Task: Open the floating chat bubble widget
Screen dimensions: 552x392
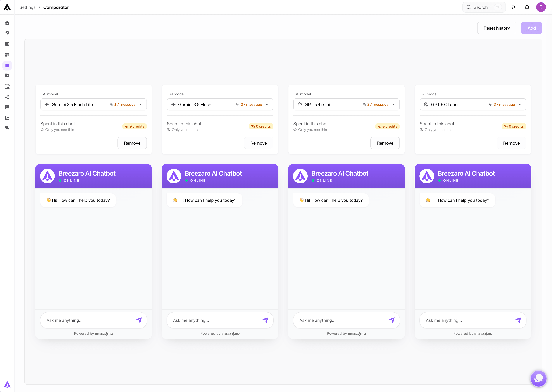Action: click(538, 378)
